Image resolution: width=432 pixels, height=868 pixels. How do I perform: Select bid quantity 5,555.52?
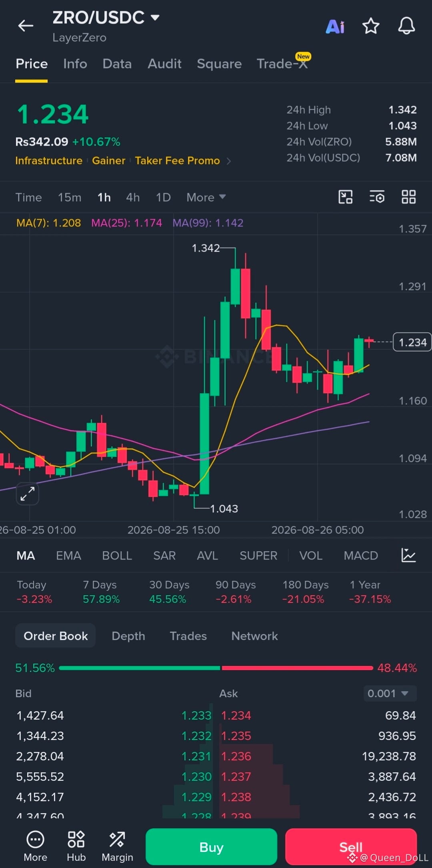pos(40,777)
